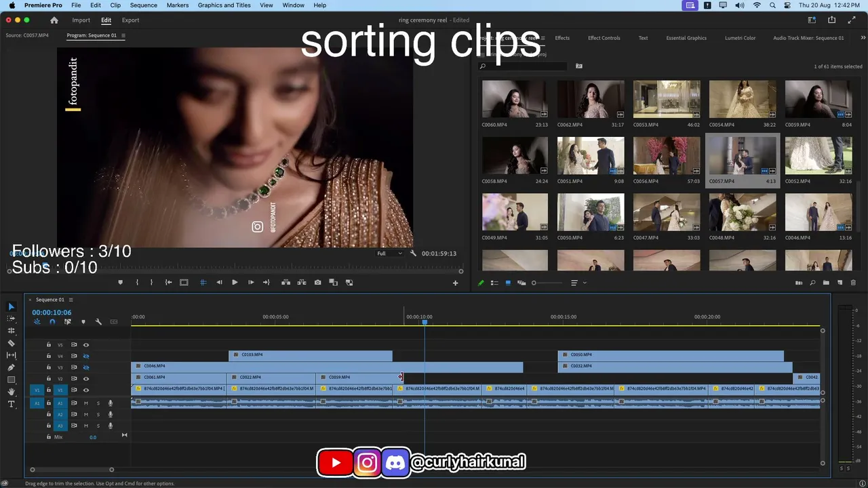Viewport: 868px width, 488px height.
Task: Step forward one frame
Action: click(x=251, y=283)
